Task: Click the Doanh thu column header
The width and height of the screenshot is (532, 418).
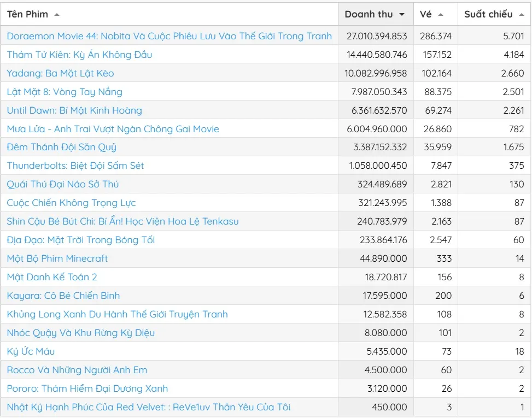Action: [369, 14]
